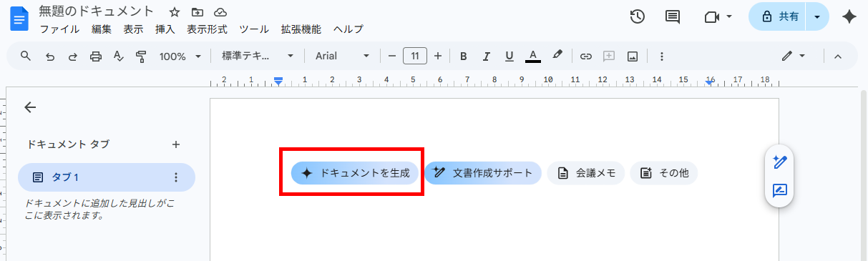This screenshot has height=261, width=868.
Task: Print the document
Action: click(x=96, y=56)
